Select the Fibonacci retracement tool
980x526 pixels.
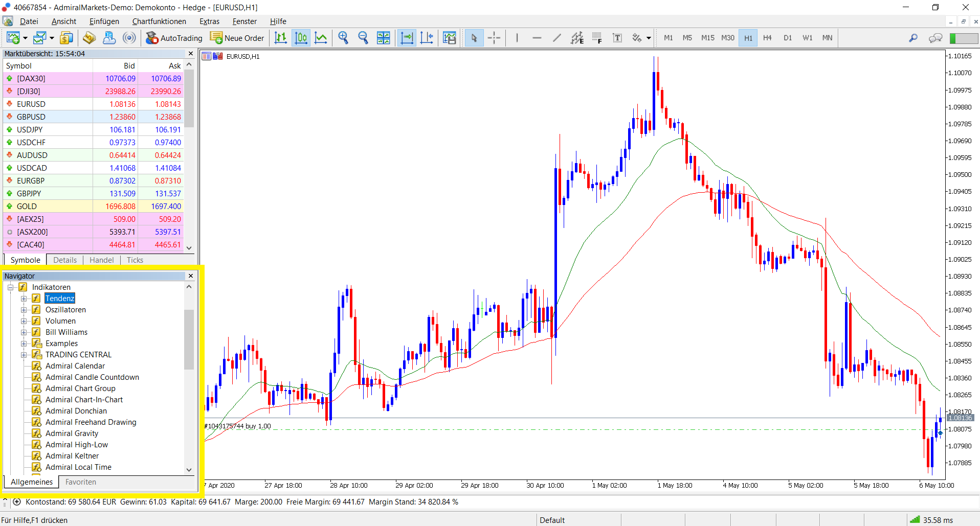(597, 38)
